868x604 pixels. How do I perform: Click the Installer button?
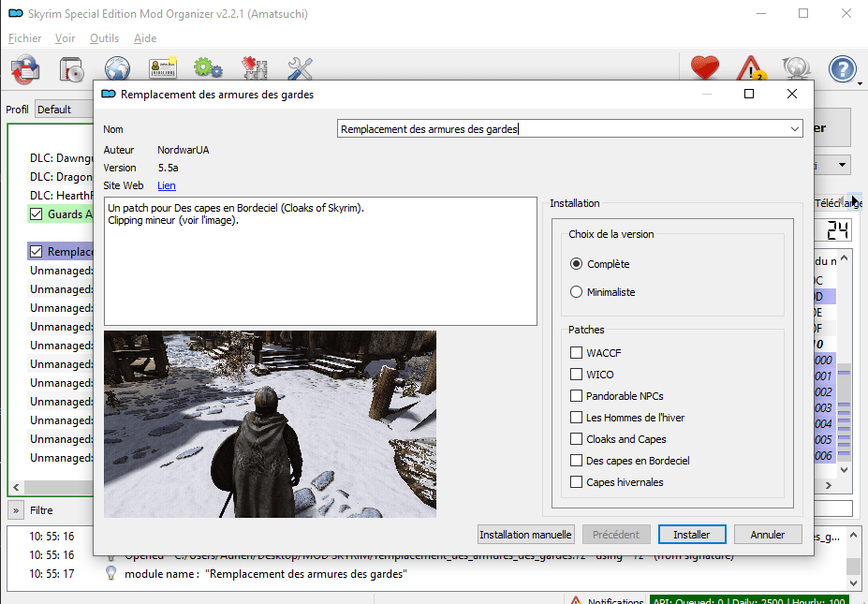click(691, 535)
